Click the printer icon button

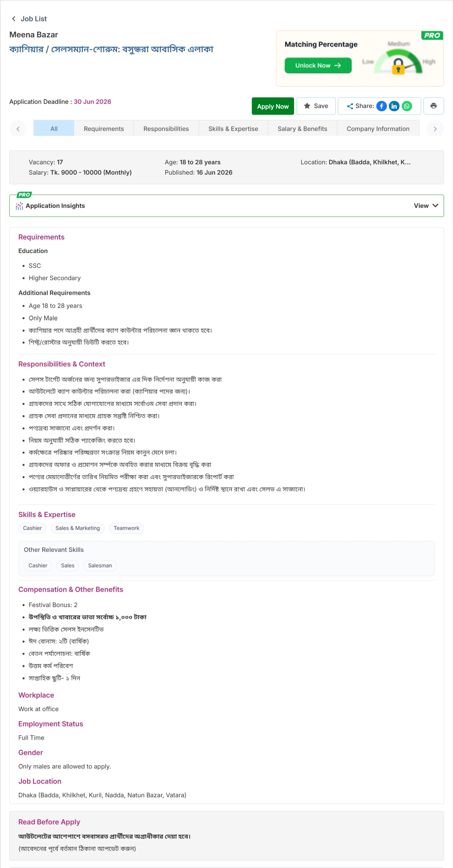tap(433, 106)
